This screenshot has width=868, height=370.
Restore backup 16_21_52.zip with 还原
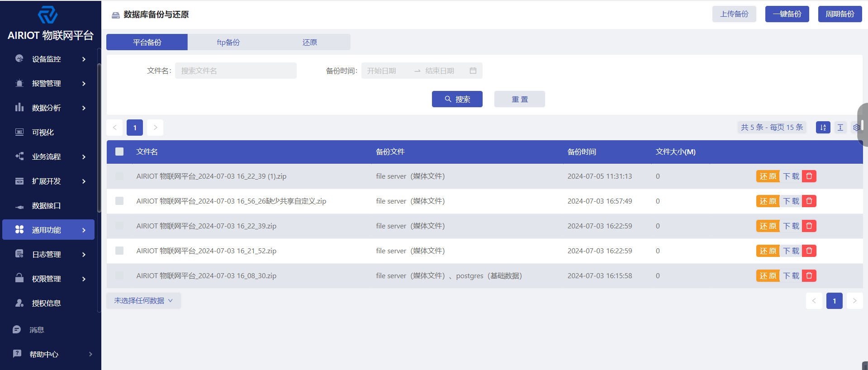point(768,251)
